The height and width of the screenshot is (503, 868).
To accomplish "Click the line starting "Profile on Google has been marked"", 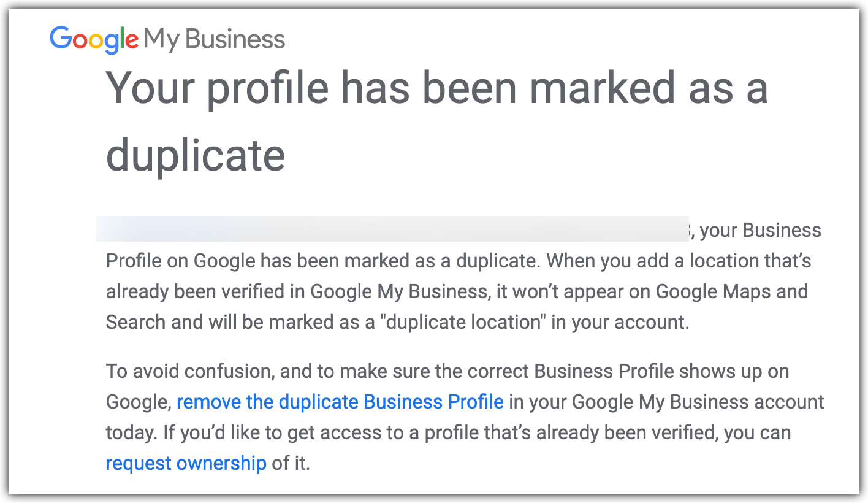I will coord(459,261).
